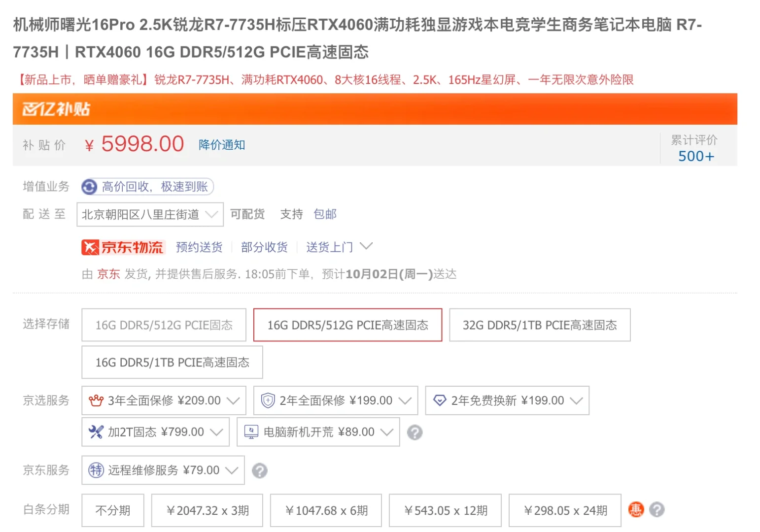Click the 累计评价 label
The height and width of the screenshot is (532, 760).
[x=694, y=140]
